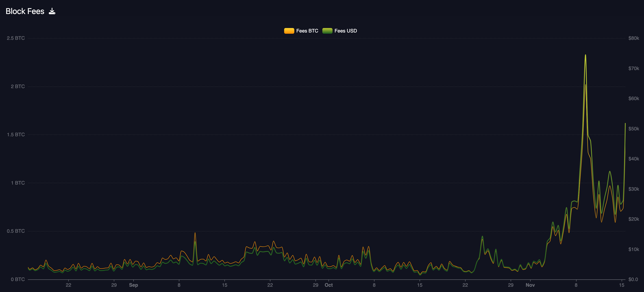The width and height of the screenshot is (644, 292).
Task: Select the Oct label on the x-axis
Action: tap(329, 285)
